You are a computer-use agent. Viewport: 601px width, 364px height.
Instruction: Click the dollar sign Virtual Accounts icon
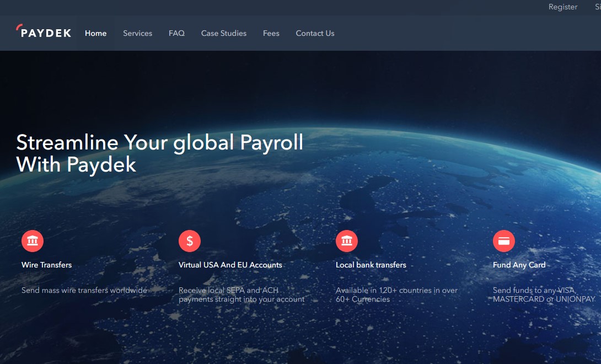click(x=190, y=241)
